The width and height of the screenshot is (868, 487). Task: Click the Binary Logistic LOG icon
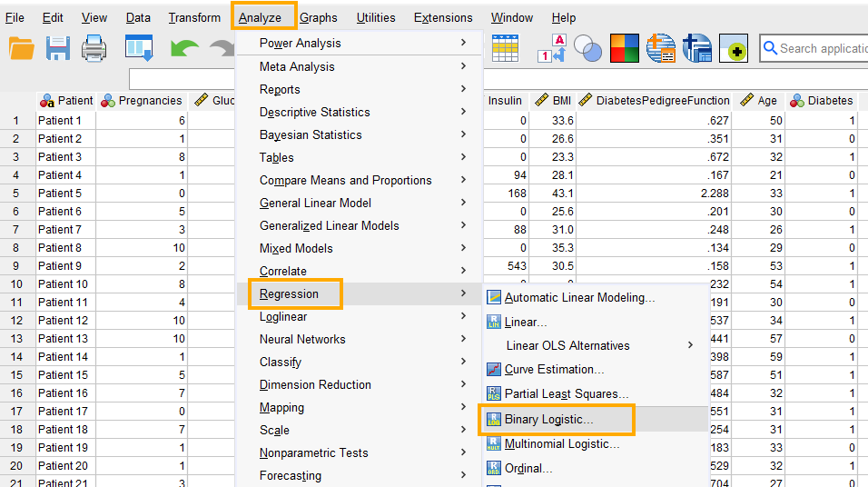coord(494,420)
